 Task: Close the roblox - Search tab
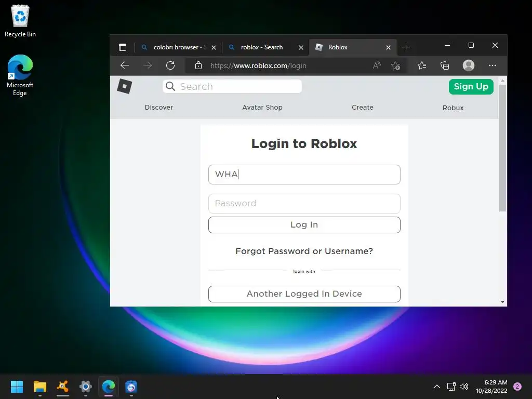coord(301,47)
